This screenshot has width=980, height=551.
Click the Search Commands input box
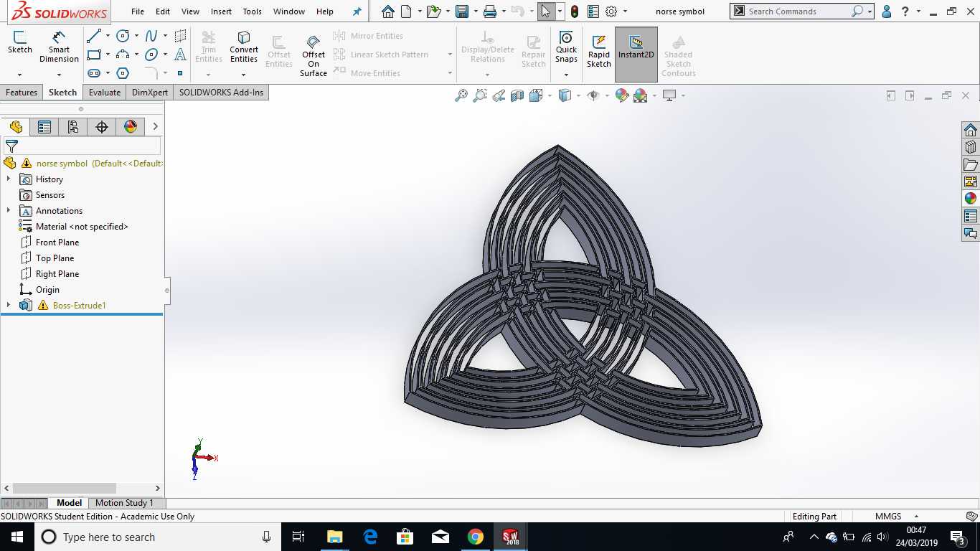tap(798, 11)
